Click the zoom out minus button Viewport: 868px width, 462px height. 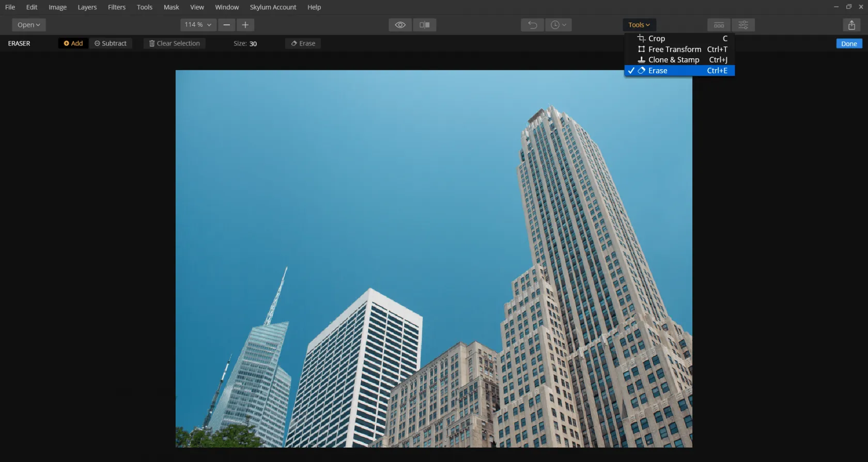click(x=226, y=25)
